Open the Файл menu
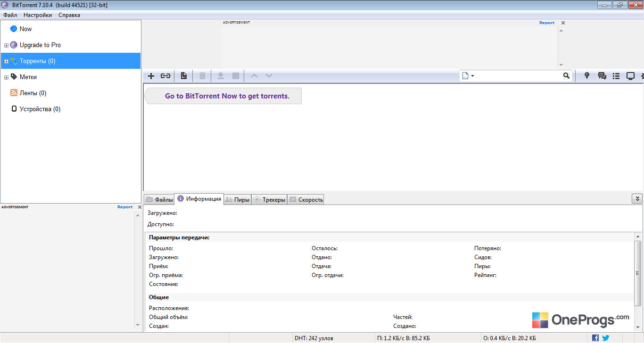Viewport: 644px width, 343px height. click(x=10, y=15)
